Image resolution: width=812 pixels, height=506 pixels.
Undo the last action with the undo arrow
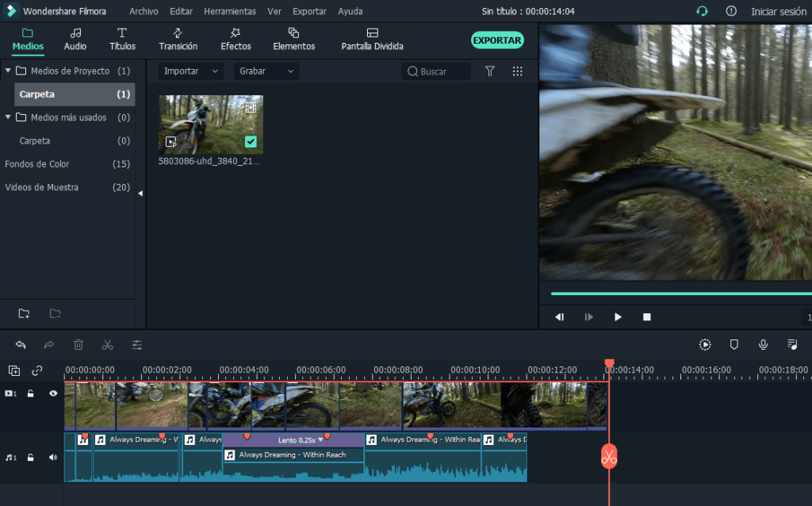tap(21, 345)
